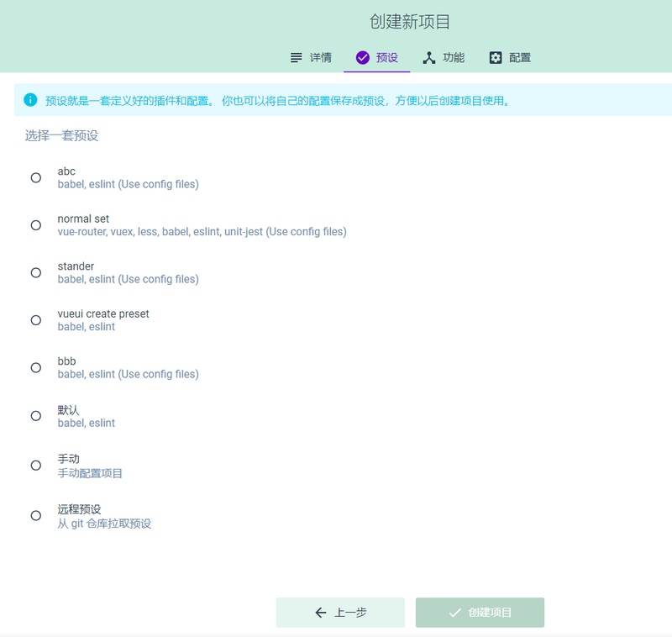Click the 默认 preset label
This screenshot has height=637, width=672.
coord(69,410)
